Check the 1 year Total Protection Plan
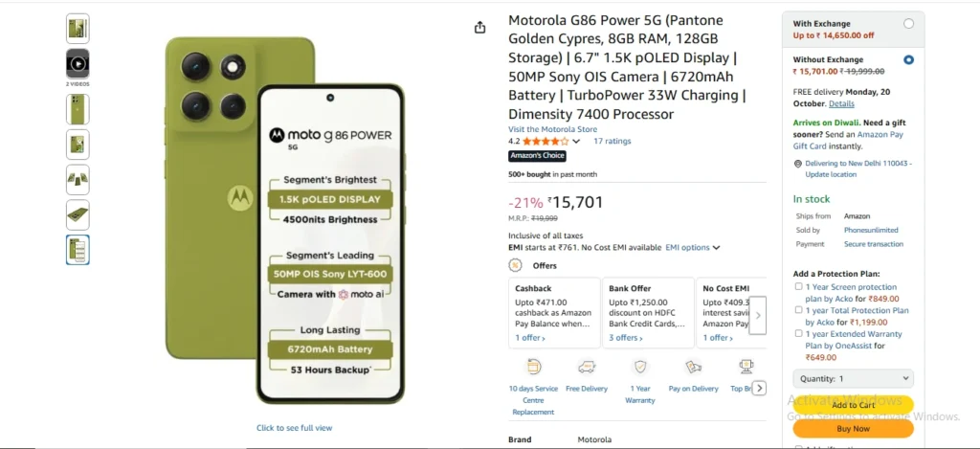Viewport: 980px width, 449px height. click(x=799, y=310)
